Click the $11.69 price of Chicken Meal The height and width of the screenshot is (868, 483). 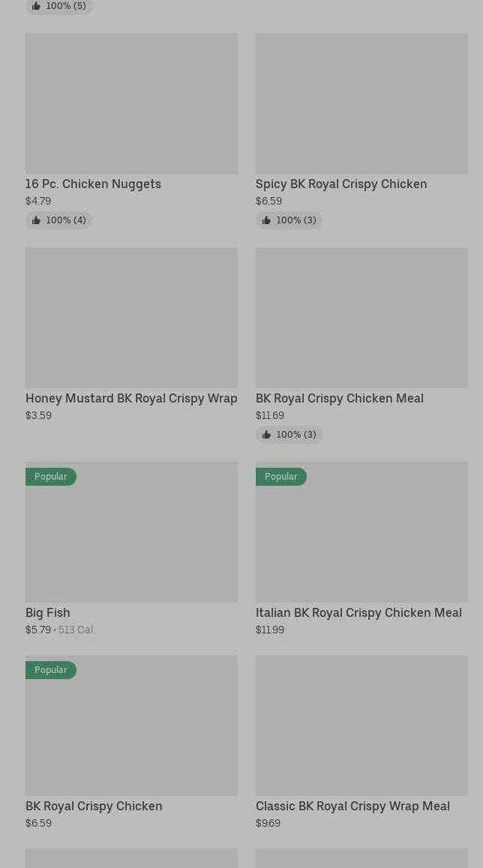270,415
